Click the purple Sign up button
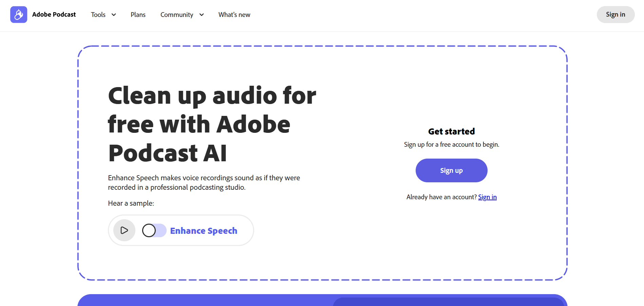 click(451, 170)
